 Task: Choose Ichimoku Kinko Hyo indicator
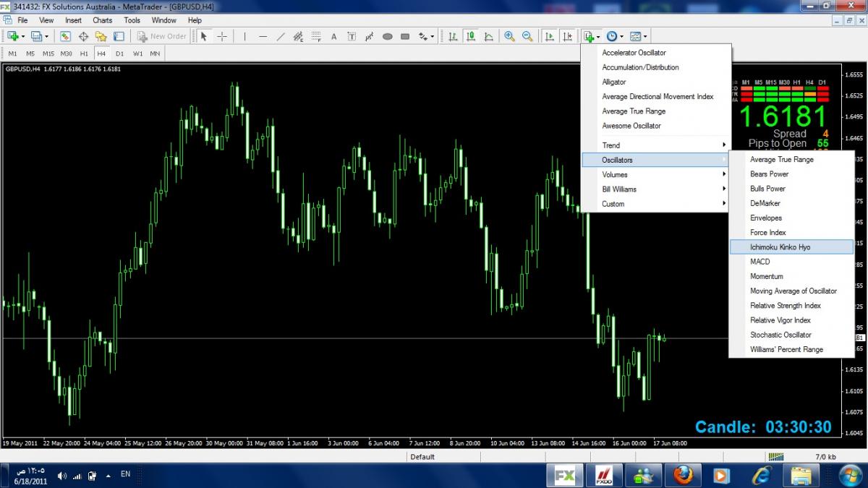tap(780, 247)
